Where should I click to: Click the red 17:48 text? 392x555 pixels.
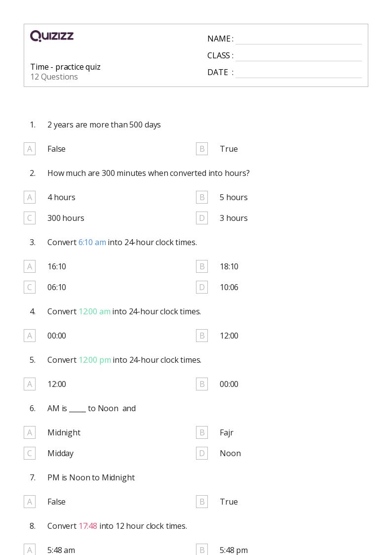(88, 526)
